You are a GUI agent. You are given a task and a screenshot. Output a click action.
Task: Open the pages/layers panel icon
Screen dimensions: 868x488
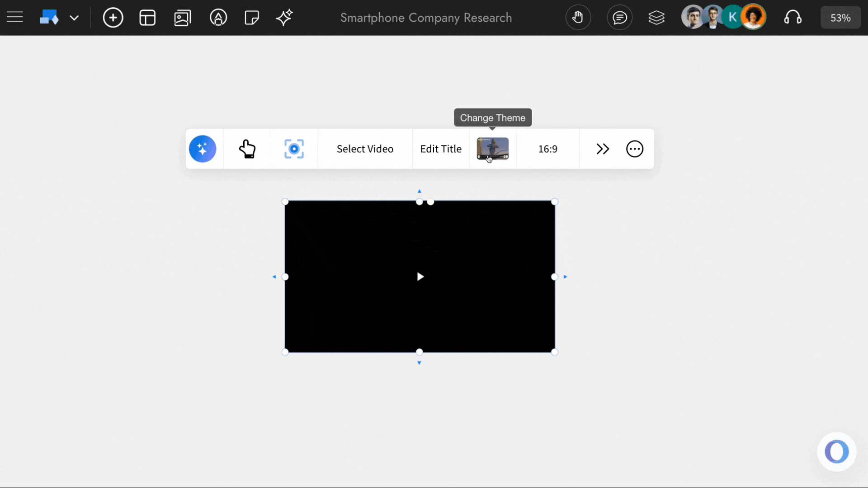click(x=656, y=17)
